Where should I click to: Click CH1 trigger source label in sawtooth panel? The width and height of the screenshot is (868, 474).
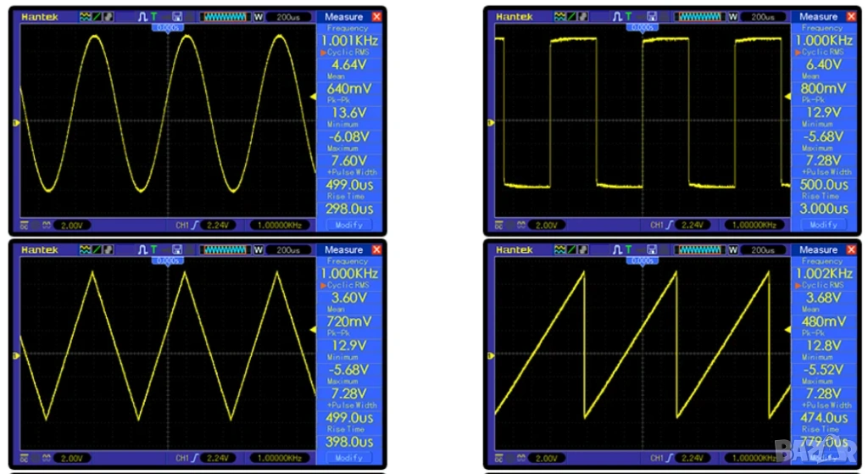tap(657, 459)
